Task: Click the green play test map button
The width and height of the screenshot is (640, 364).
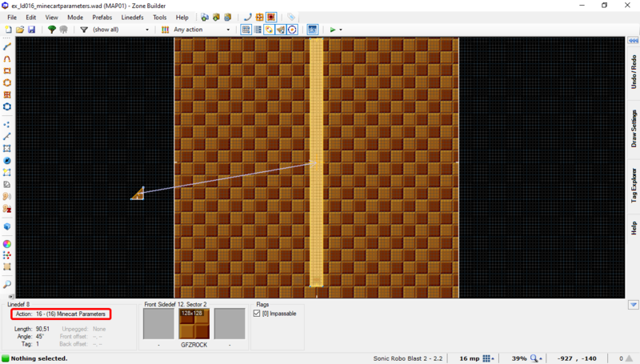Action: (333, 30)
